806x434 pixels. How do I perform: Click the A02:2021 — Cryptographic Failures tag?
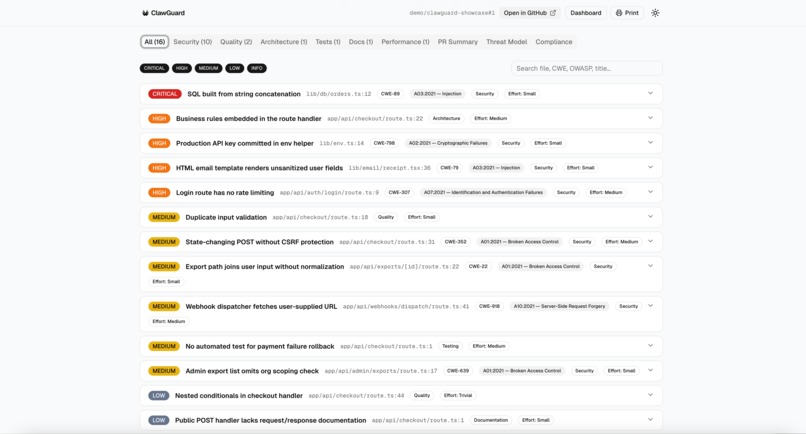[448, 143]
